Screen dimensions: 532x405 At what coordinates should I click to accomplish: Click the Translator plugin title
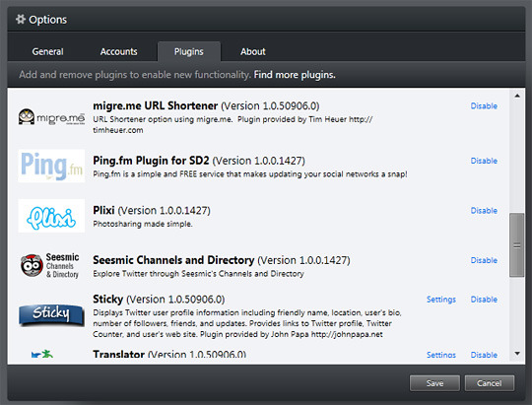point(119,355)
